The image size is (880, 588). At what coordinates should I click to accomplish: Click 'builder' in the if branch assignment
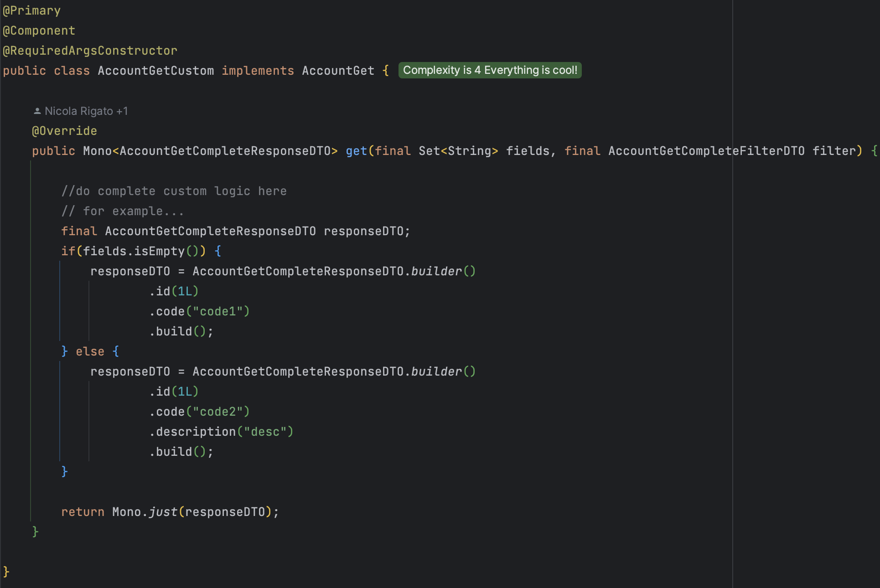point(436,271)
